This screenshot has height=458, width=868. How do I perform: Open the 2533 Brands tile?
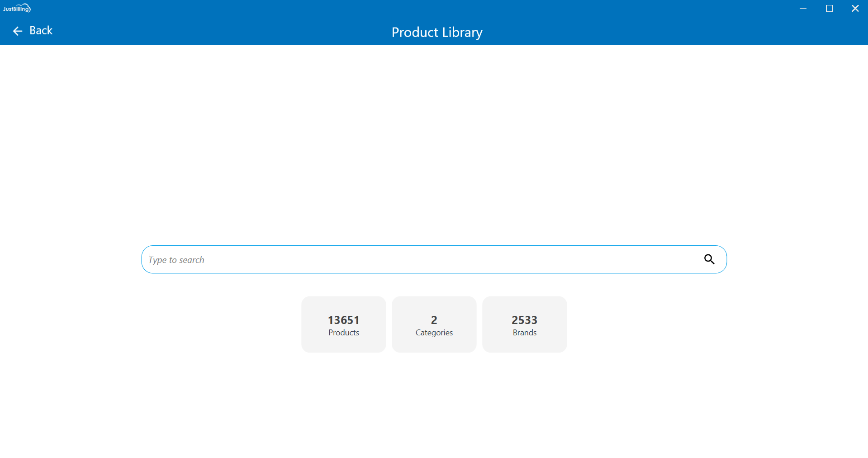point(524,324)
